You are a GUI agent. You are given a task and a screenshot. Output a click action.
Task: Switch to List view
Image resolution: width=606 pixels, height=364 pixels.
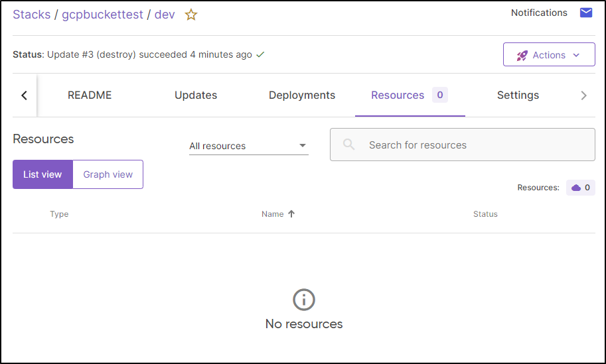coord(42,174)
